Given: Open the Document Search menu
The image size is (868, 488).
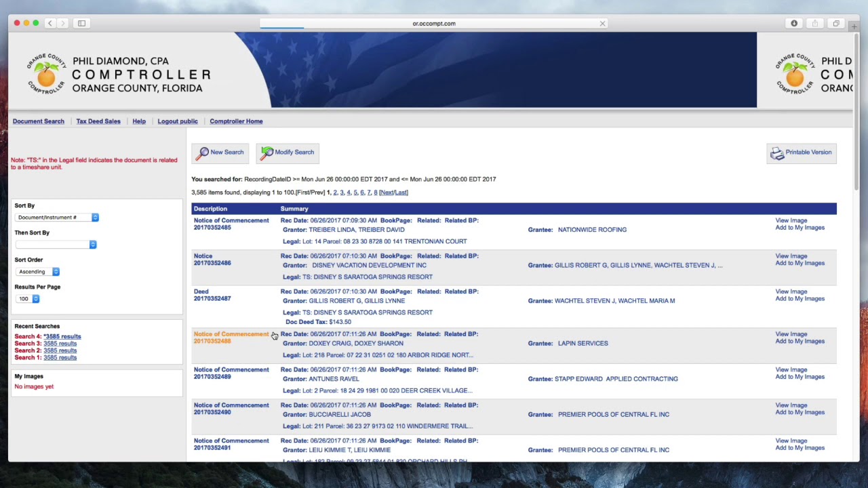Looking at the screenshot, I should click(39, 121).
